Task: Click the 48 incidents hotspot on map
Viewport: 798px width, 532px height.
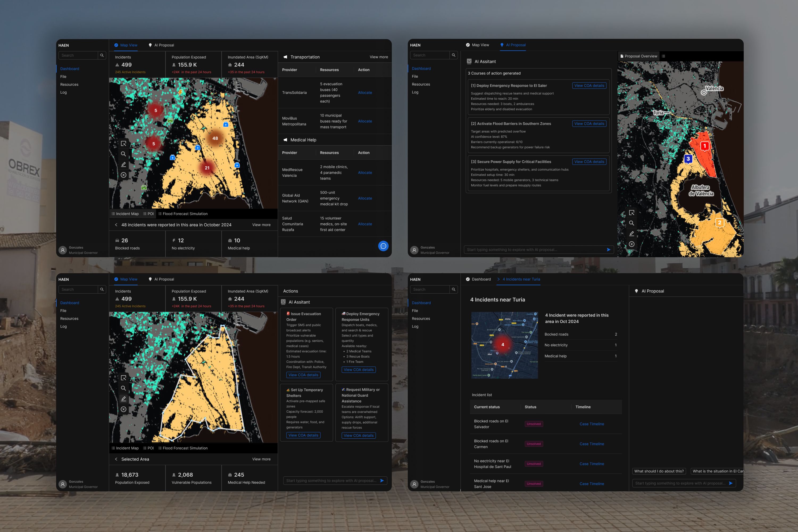Action: coord(215,138)
